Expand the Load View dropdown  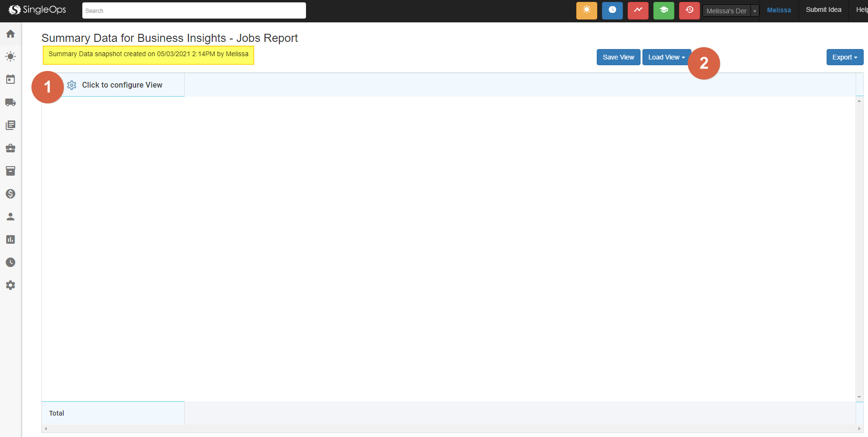(666, 57)
